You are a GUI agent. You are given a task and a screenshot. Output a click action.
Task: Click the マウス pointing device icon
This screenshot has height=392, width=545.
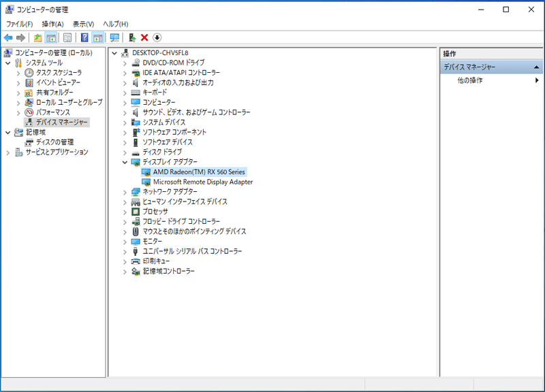136,231
